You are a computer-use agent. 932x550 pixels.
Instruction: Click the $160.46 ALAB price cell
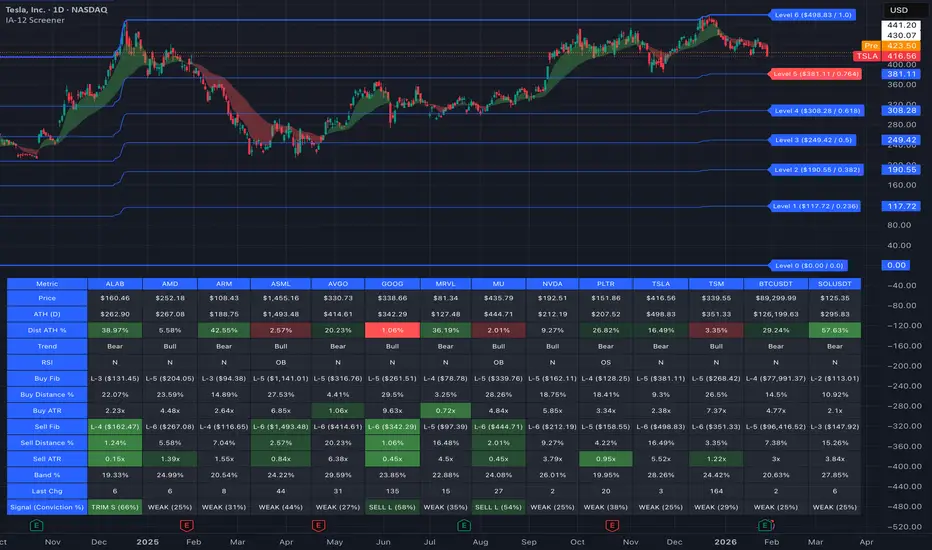point(115,298)
